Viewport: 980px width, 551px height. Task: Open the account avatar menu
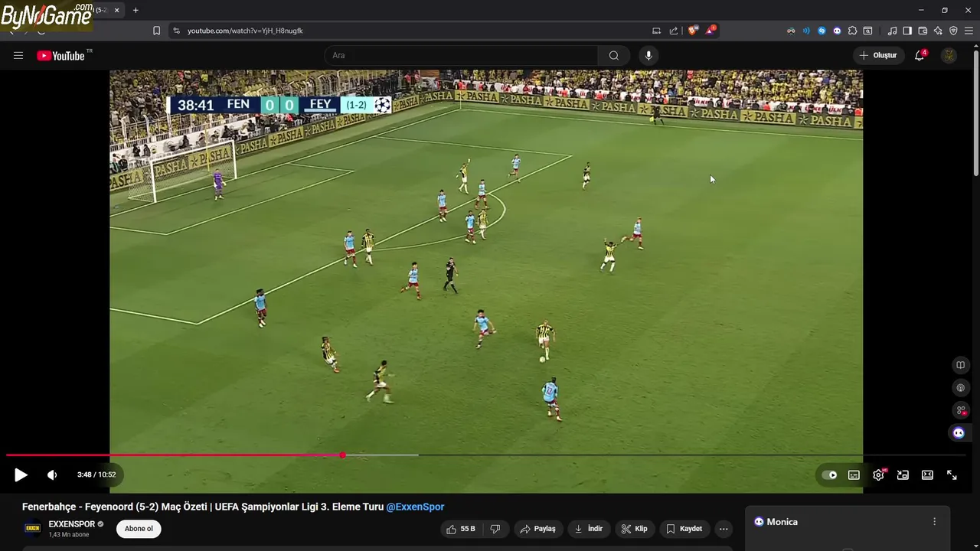tap(949, 55)
